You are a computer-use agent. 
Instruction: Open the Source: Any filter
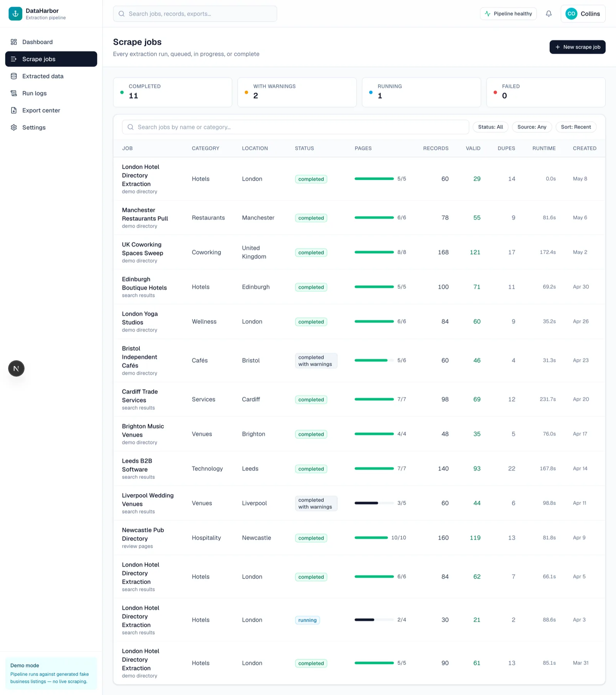[532, 127]
